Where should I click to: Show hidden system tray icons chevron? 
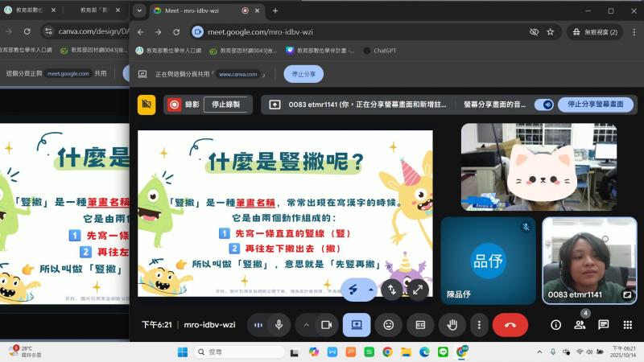[x=539, y=352]
